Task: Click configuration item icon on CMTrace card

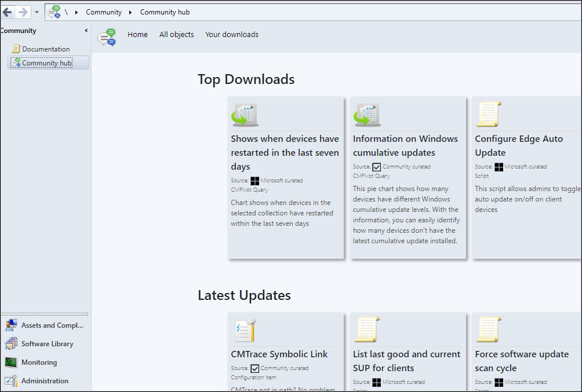Action: 245,329
